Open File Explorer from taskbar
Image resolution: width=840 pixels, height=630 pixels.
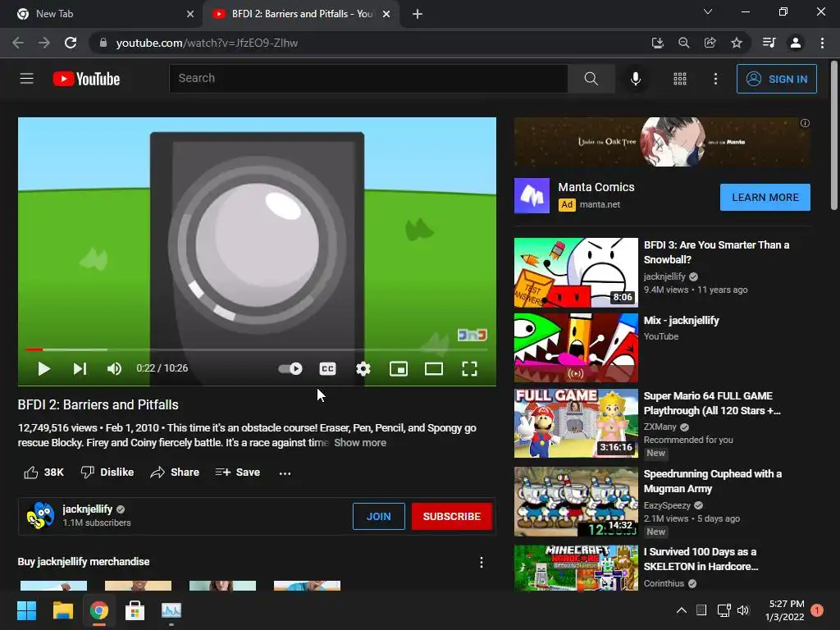62,610
